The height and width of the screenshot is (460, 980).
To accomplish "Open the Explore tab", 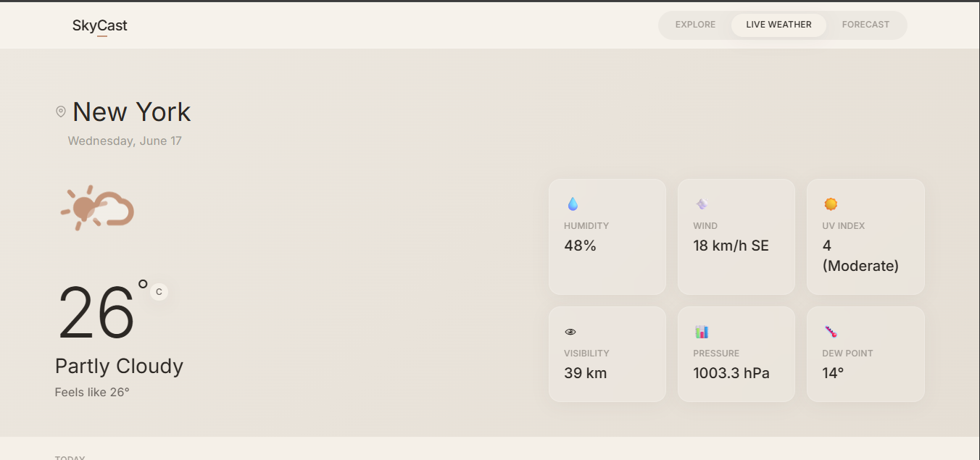I will (695, 25).
